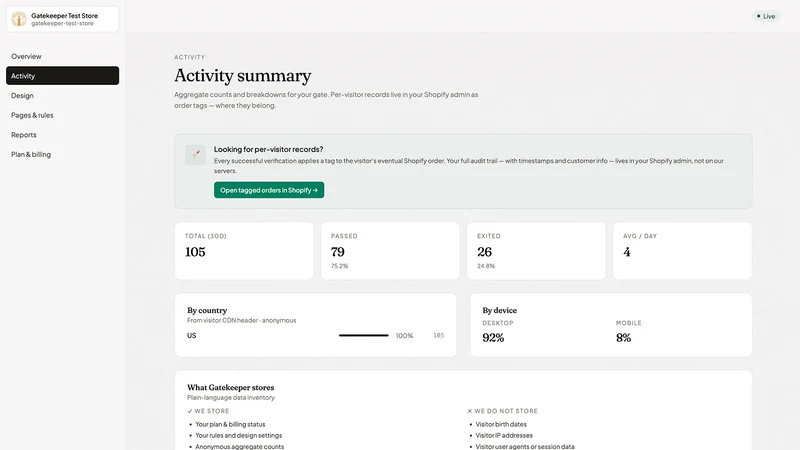The width and height of the screenshot is (800, 450).
Task: Click the Live status badge
Action: [766, 16]
